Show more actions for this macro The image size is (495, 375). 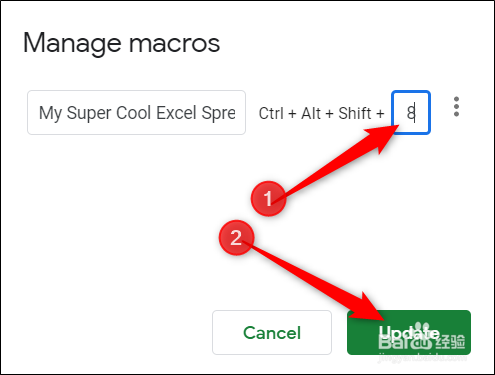tap(456, 107)
